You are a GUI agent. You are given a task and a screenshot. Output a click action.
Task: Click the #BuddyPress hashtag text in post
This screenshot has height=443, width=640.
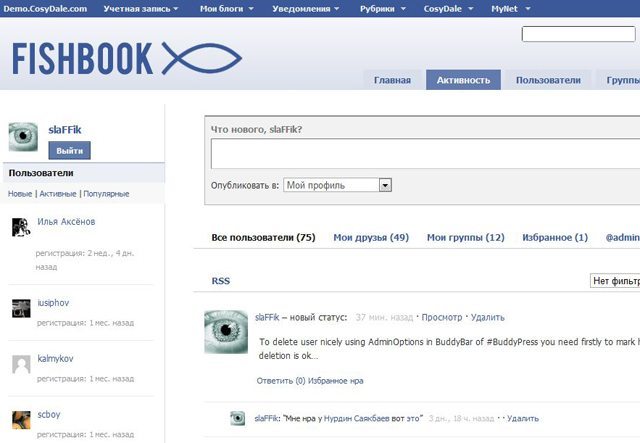[512, 342]
